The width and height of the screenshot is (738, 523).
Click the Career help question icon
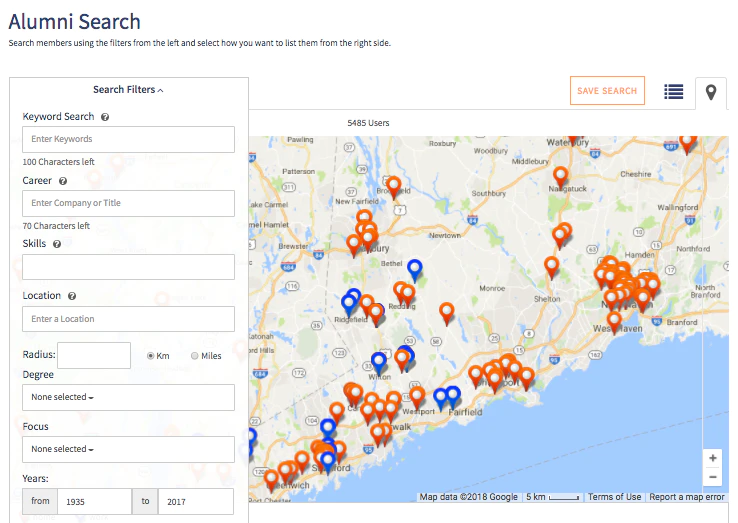(x=63, y=181)
